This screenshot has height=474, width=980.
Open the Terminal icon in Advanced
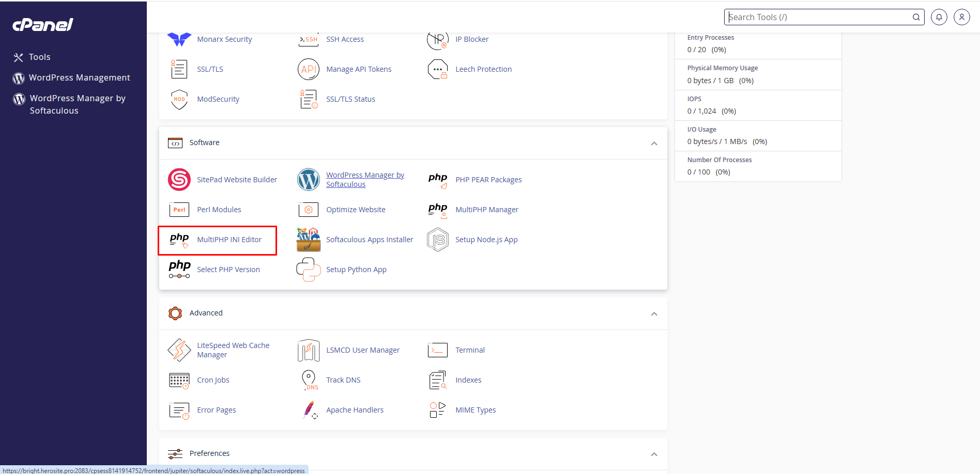tap(437, 350)
